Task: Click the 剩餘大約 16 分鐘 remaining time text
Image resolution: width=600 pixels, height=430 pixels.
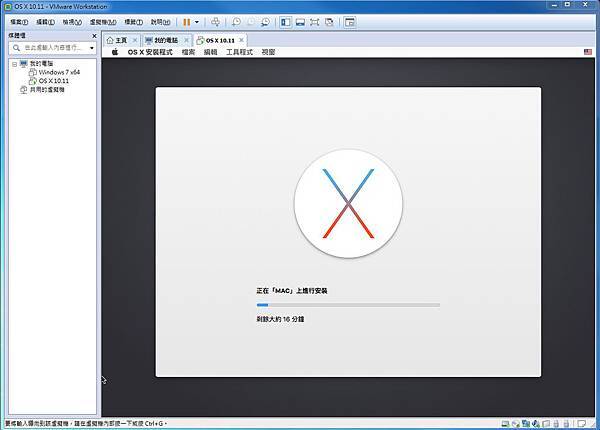Action: [280, 319]
